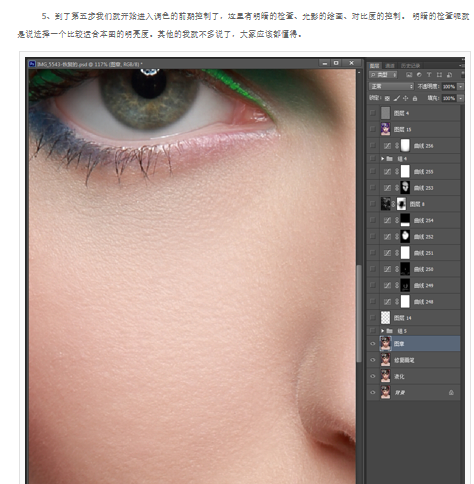This screenshot has height=484, width=474.
Task: Click folder icon of 组 4
Action: (x=389, y=159)
